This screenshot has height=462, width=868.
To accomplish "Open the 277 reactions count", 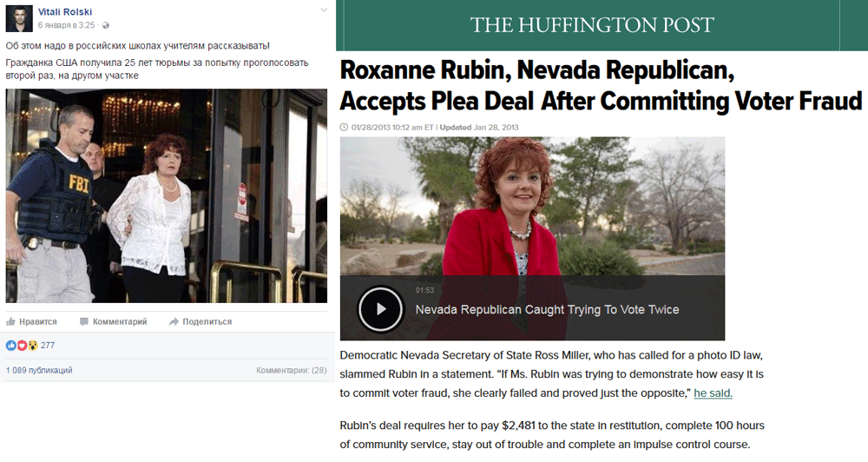I will point(48,345).
